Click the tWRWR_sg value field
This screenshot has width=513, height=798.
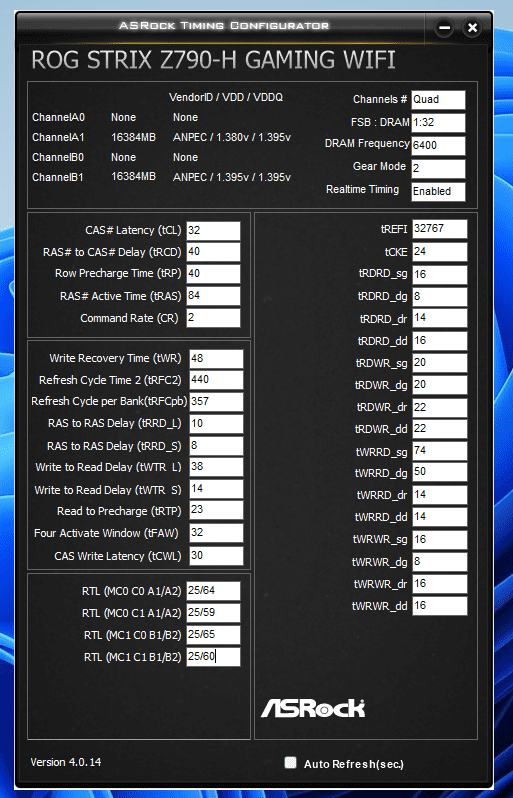pos(439,539)
